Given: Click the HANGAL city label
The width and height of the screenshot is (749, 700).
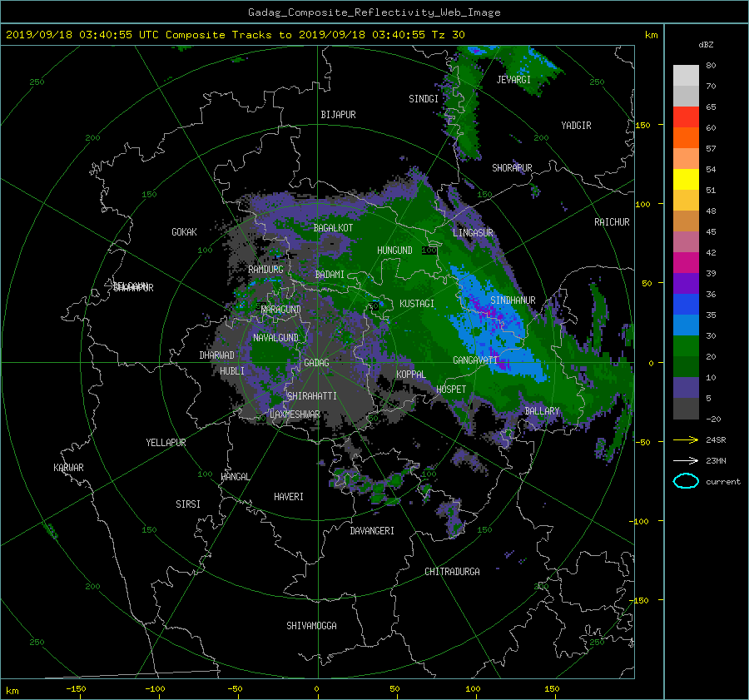Looking at the screenshot, I should [x=235, y=477].
